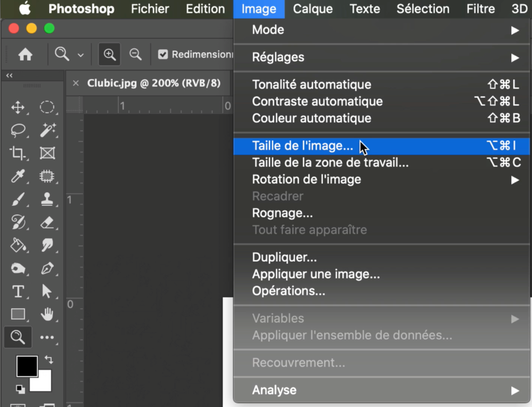This screenshot has width=532, height=407.
Task: Open the Calque menu
Action: coord(313,9)
